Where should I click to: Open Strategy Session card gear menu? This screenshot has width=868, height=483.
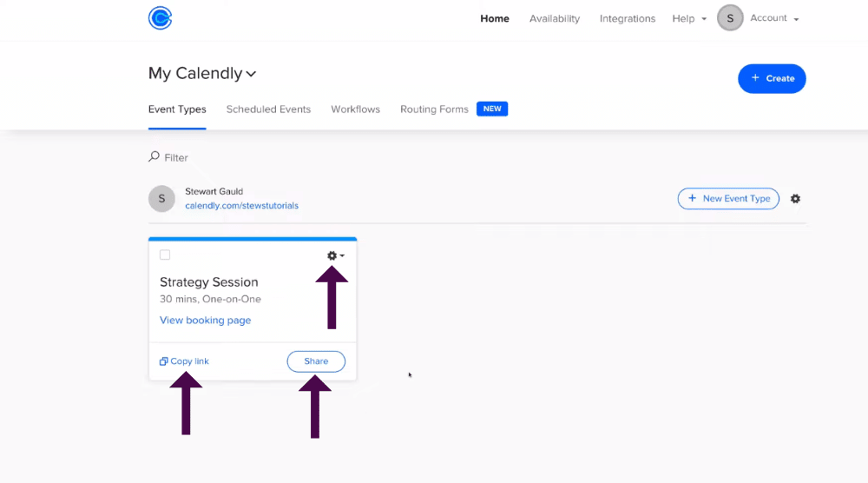pyautogui.click(x=335, y=255)
